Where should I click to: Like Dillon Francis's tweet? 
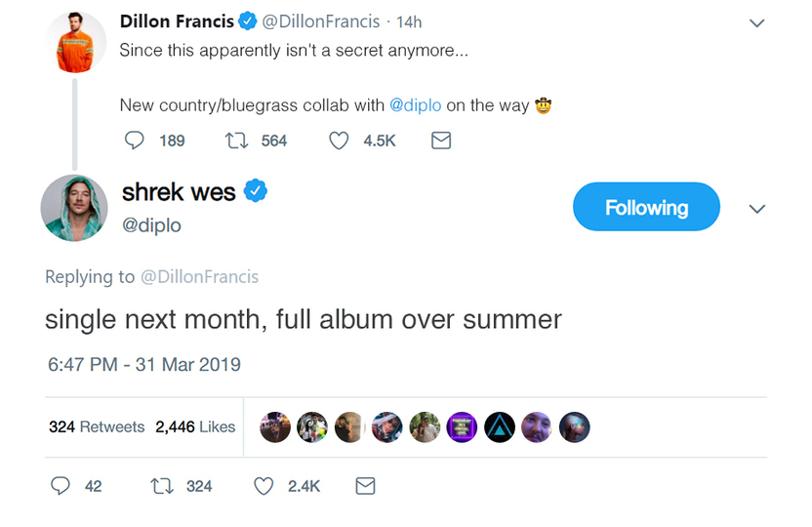point(339,141)
